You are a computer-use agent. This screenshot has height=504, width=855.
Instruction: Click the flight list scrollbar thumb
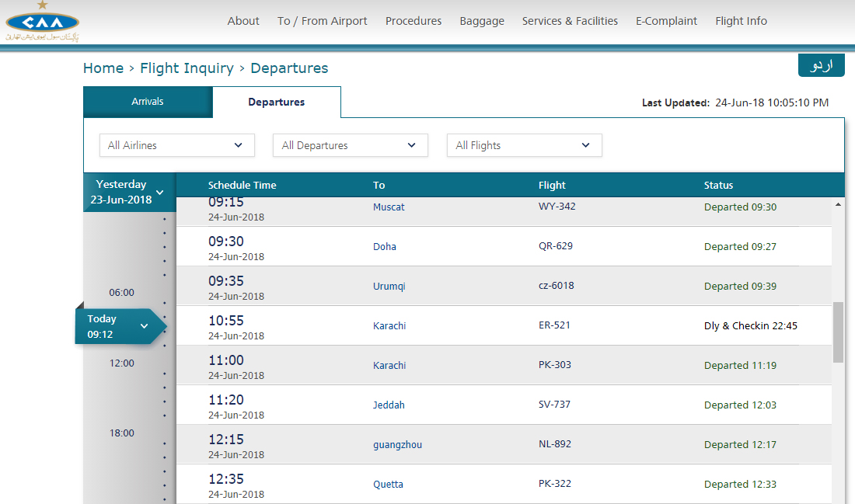pos(838,332)
